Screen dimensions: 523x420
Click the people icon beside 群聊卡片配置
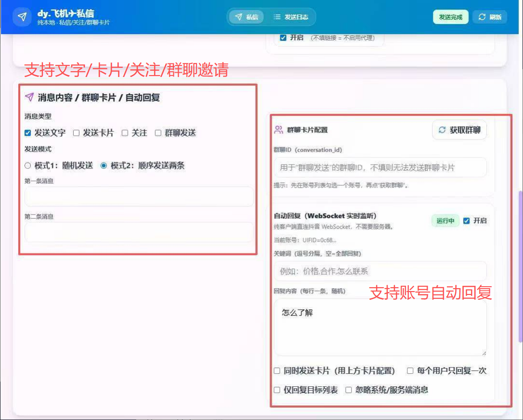278,130
